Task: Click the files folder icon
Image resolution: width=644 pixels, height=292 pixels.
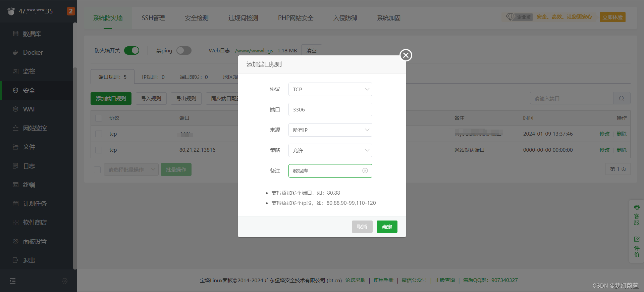Action: [15, 147]
